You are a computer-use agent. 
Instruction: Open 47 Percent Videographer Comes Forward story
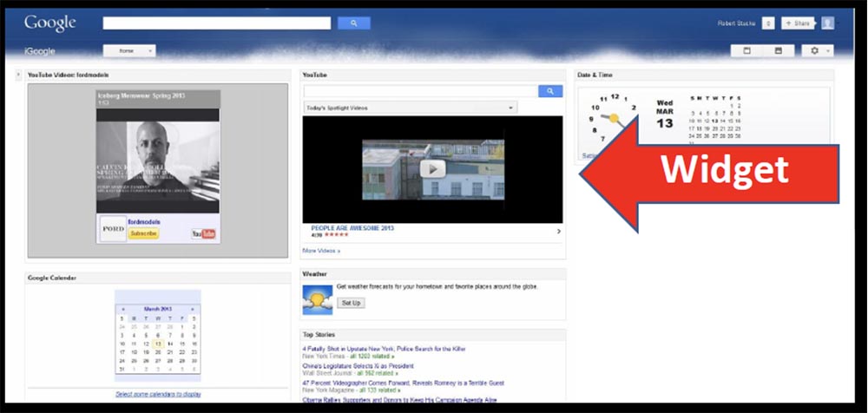point(403,383)
